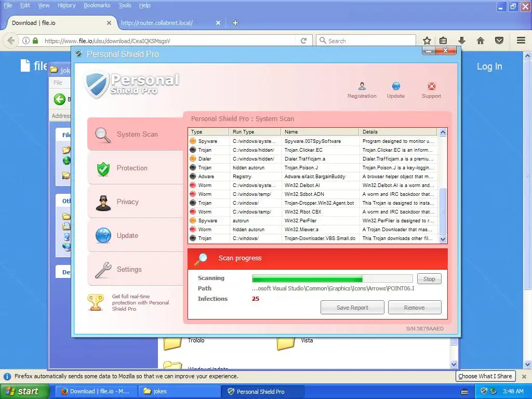
Task: Open Firefox Bookmarks menu
Action: pos(97,5)
